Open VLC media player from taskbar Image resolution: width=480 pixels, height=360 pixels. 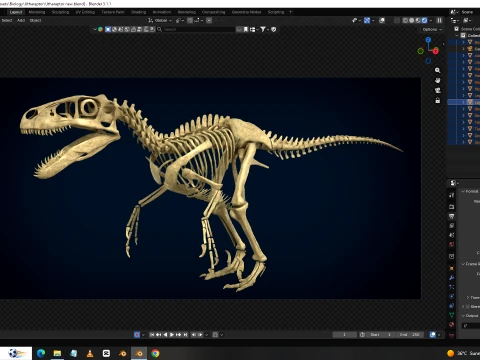[x=90, y=353]
